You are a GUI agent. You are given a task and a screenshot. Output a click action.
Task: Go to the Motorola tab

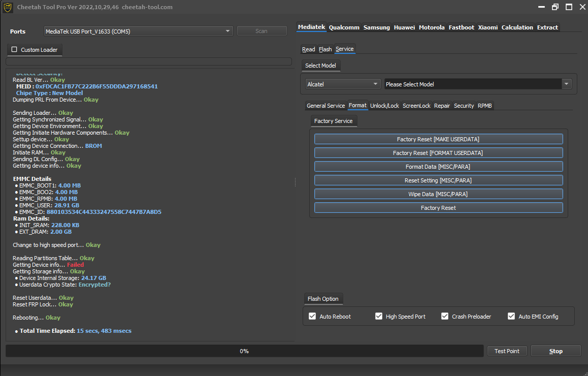[x=432, y=27]
